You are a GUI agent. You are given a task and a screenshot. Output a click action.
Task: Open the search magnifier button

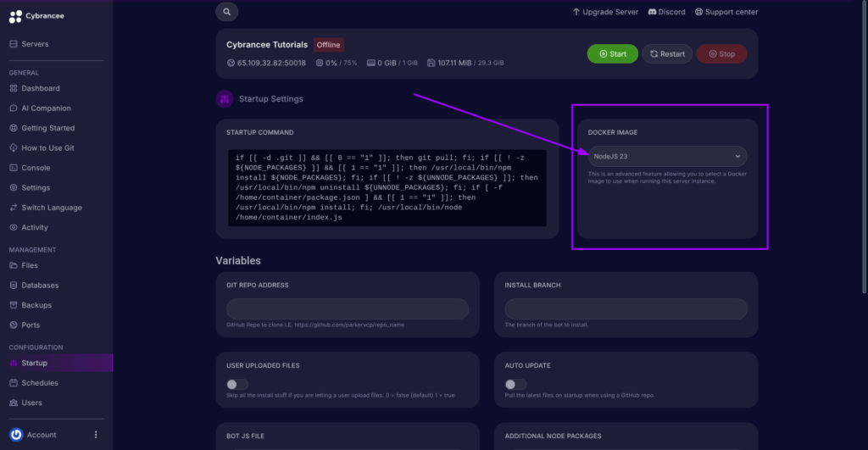click(x=227, y=12)
